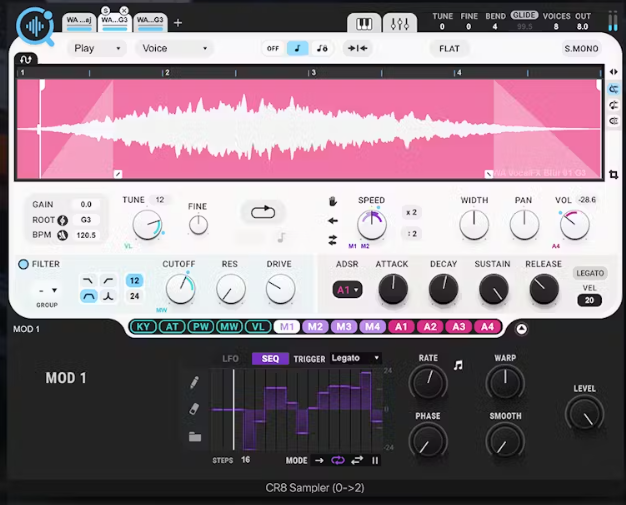Image resolution: width=626 pixels, height=505 pixels.
Task: Toggle the GLIDE button
Action: (x=524, y=15)
